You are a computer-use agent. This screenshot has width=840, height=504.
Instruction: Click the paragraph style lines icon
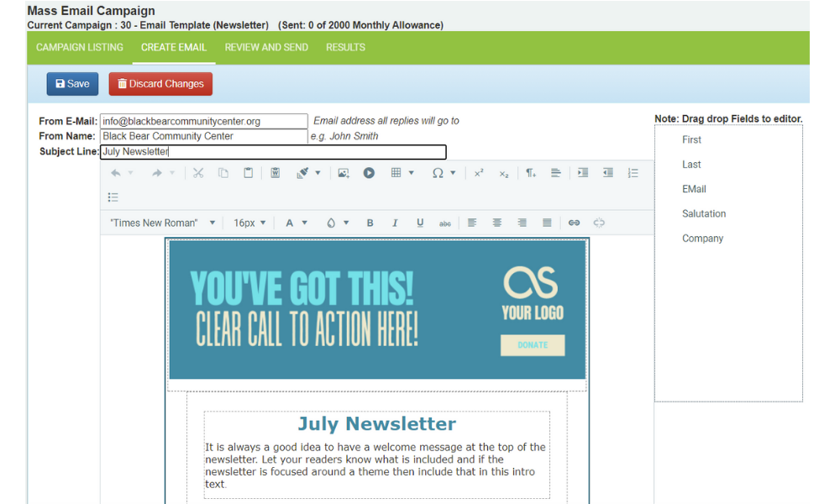[555, 173]
